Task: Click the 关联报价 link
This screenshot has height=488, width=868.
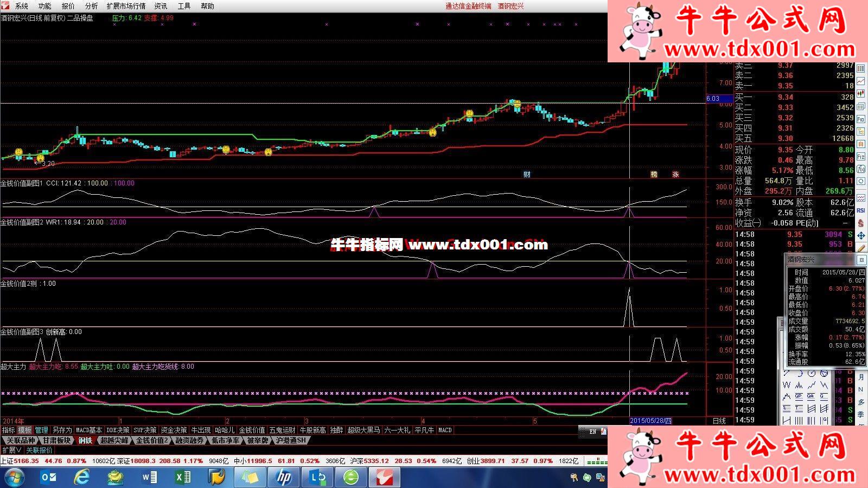Action: [x=40, y=450]
